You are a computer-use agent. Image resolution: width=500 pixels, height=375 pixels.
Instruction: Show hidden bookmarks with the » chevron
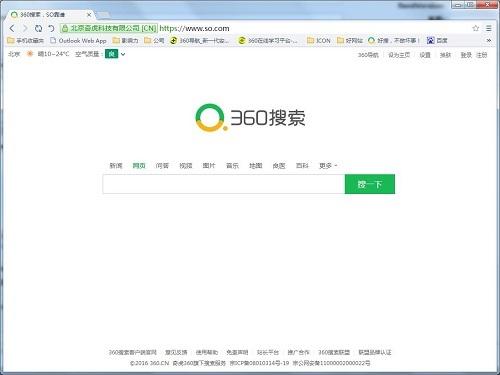489,40
